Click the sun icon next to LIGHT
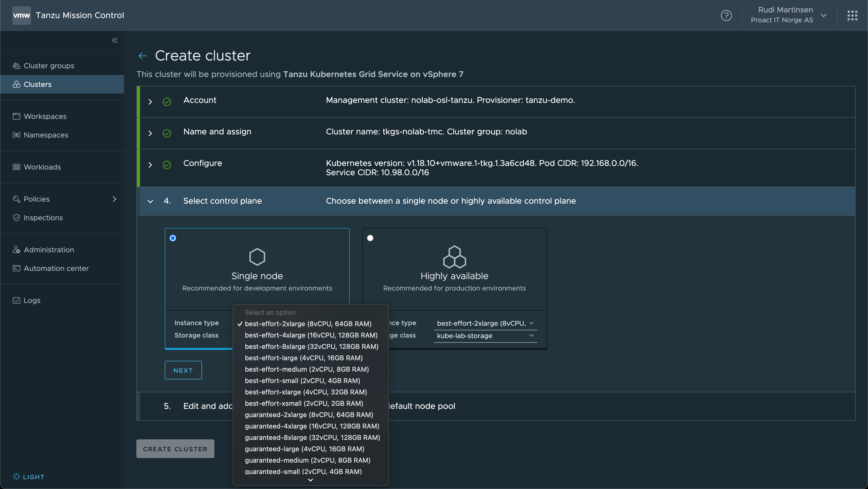 tap(16, 477)
